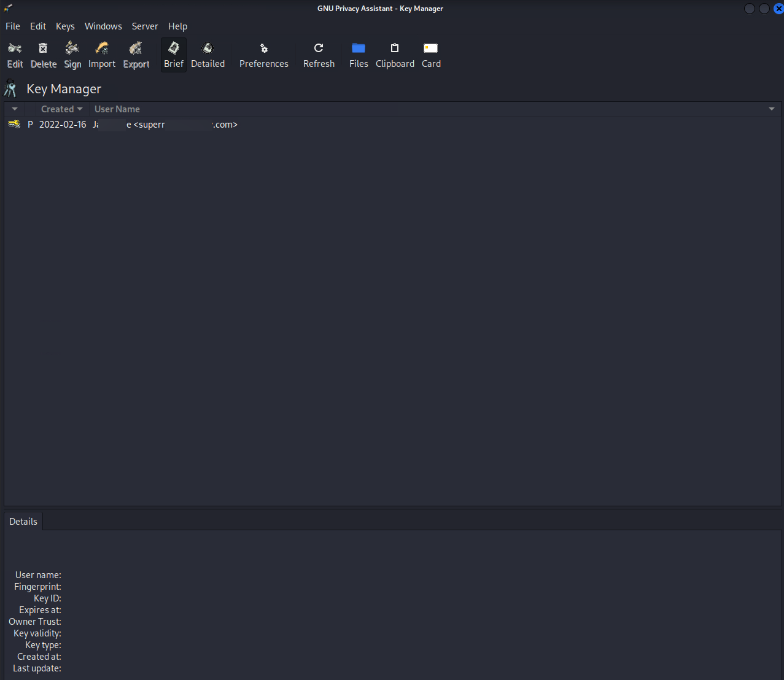This screenshot has width=784, height=680.
Task: Click the GPA application icon in title bar
Action: [8, 8]
